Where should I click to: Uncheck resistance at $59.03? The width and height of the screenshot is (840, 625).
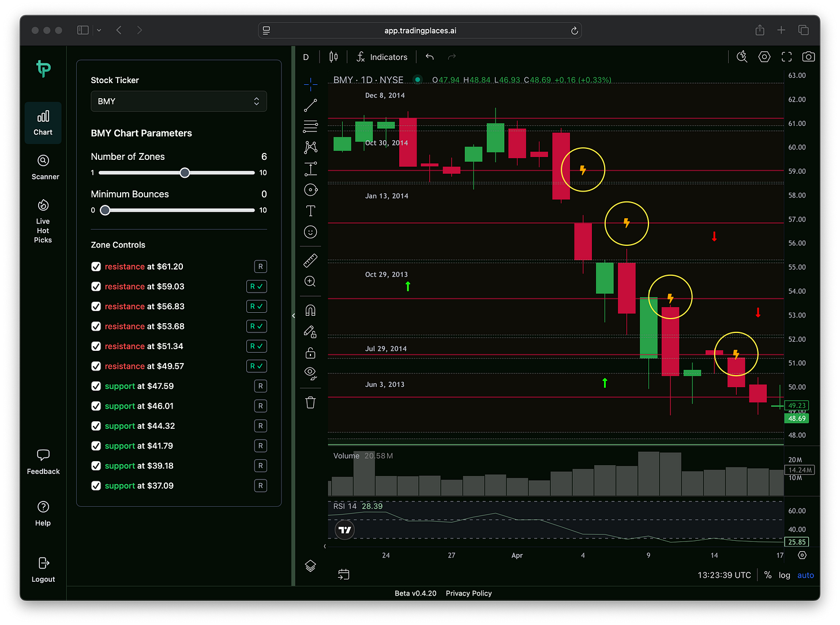(96, 286)
